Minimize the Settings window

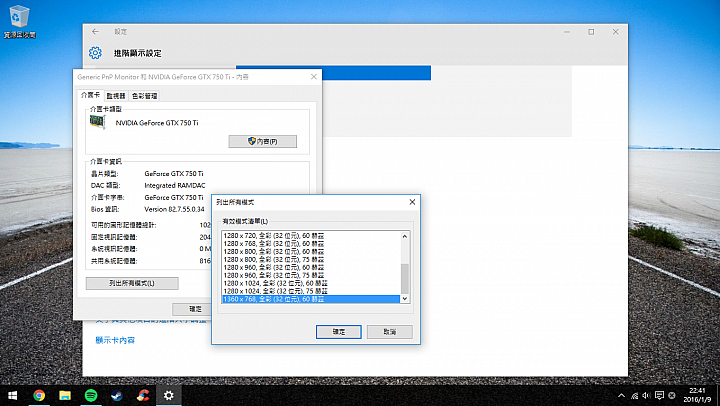567,32
